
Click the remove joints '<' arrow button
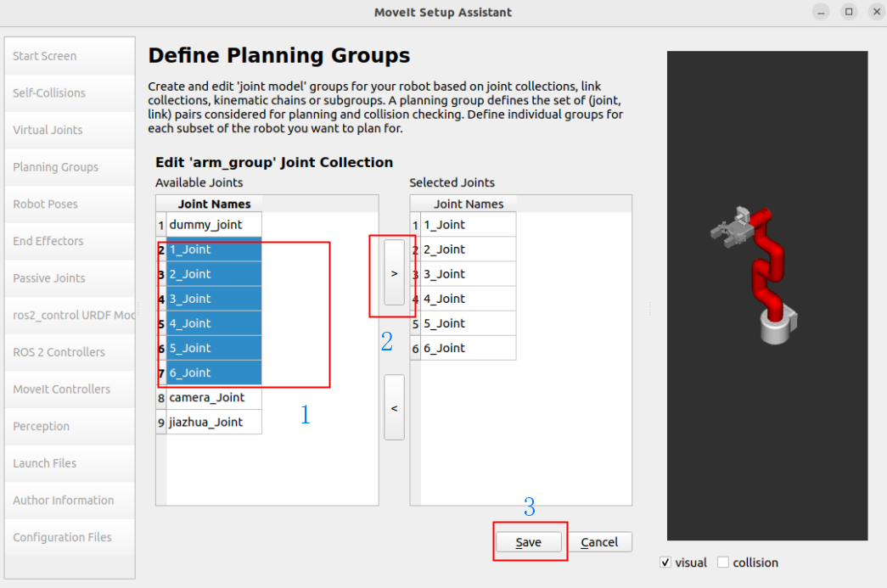pyautogui.click(x=395, y=407)
